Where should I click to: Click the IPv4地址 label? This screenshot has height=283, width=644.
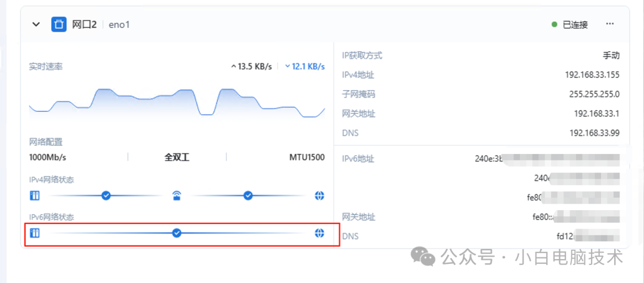(x=358, y=75)
